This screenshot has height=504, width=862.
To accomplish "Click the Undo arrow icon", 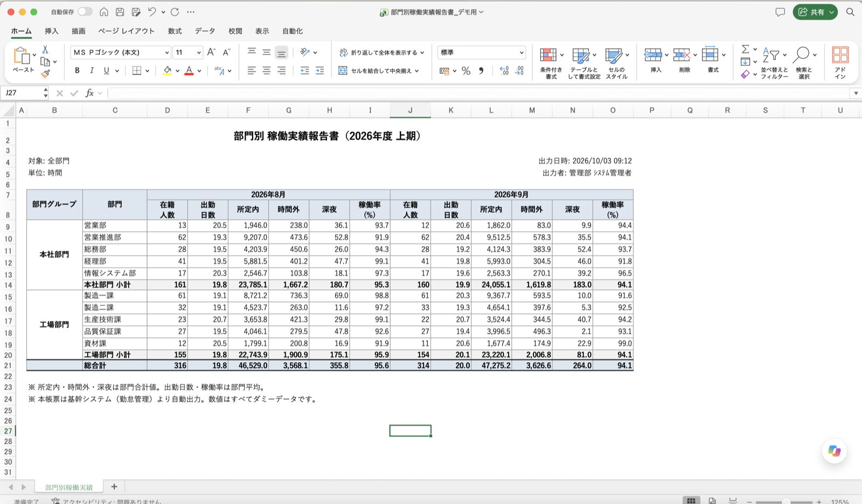I will pyautogui.click(x=152, y=11).
